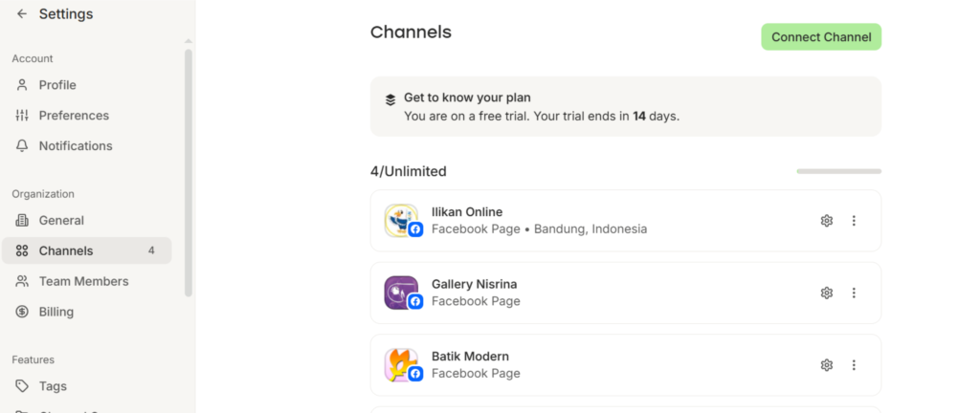Screen dimensions: 980x413
Task: Click the Tags label icon
Action: [x=22, y=386]
